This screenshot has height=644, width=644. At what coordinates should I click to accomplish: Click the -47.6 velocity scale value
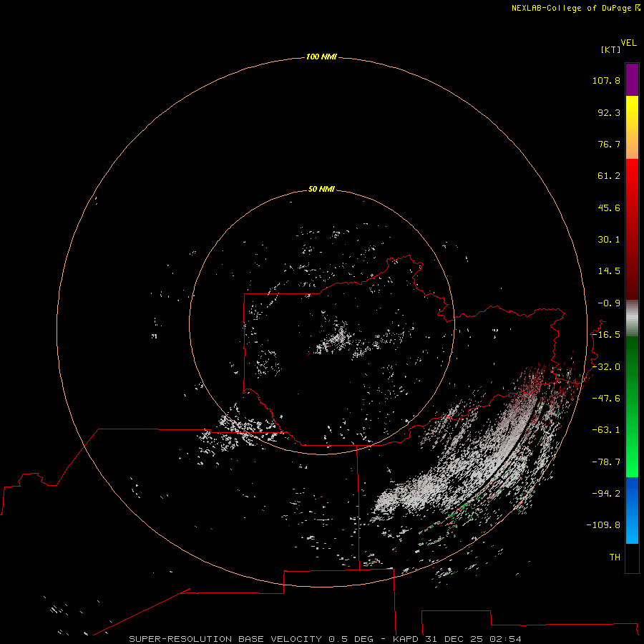[606, 399]
